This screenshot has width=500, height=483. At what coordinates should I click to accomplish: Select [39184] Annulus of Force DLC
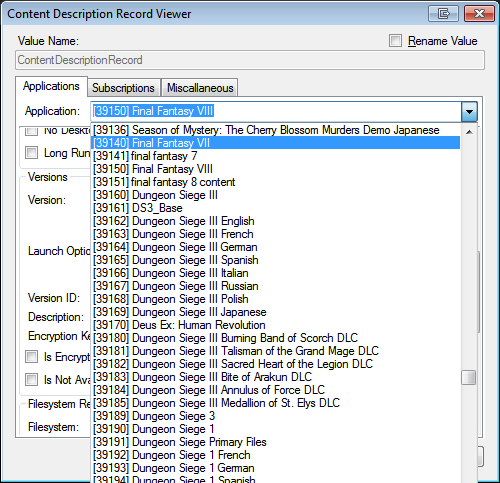point(276,390)
